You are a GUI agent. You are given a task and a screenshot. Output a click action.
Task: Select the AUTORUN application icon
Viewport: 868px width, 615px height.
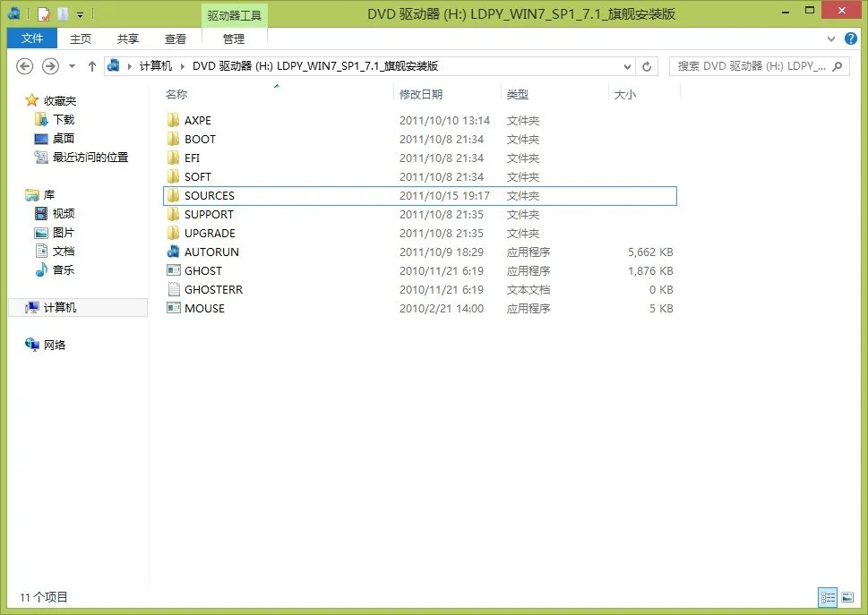click(174, 252)
